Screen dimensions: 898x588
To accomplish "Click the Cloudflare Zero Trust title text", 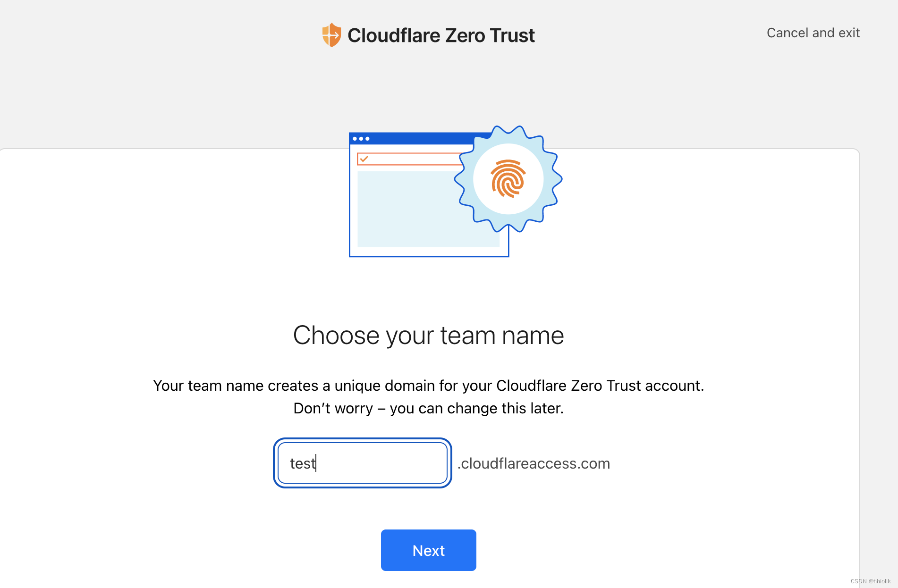I will tap(441, 35).
